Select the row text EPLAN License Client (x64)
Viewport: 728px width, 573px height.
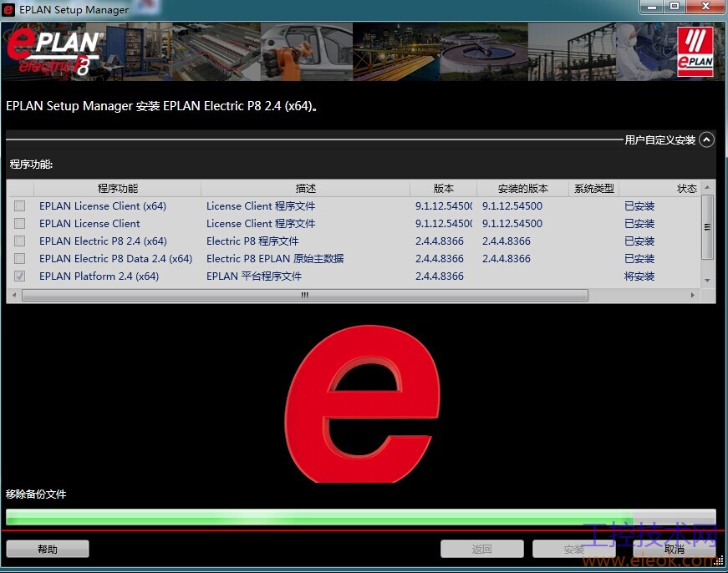[x=103, y=206]
